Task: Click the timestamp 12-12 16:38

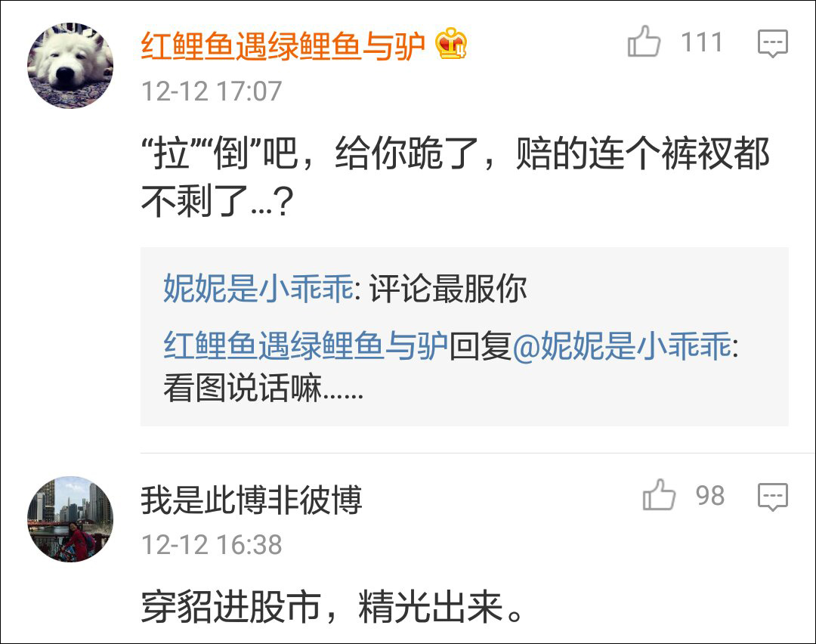Action: 212,545
